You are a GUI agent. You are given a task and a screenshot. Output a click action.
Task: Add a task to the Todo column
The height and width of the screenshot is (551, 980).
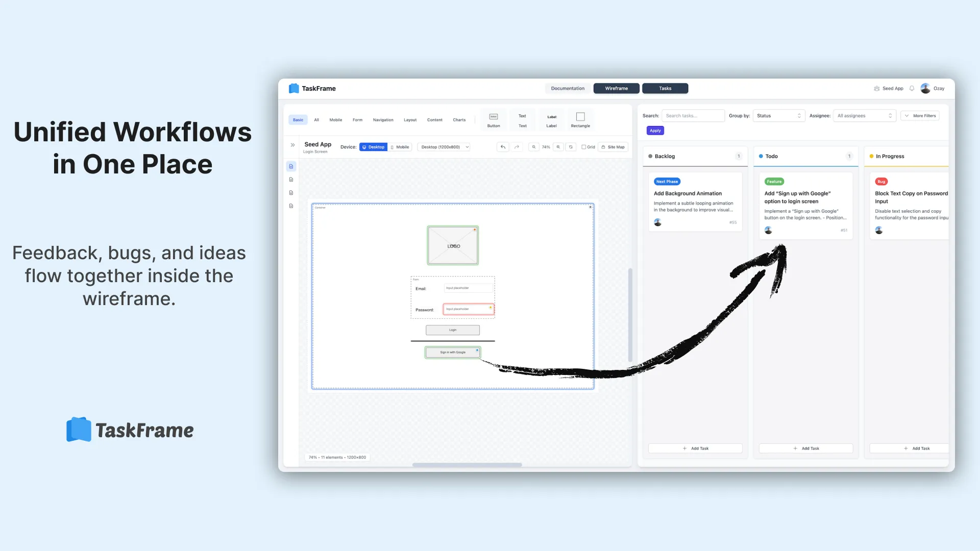click(805, 448)
